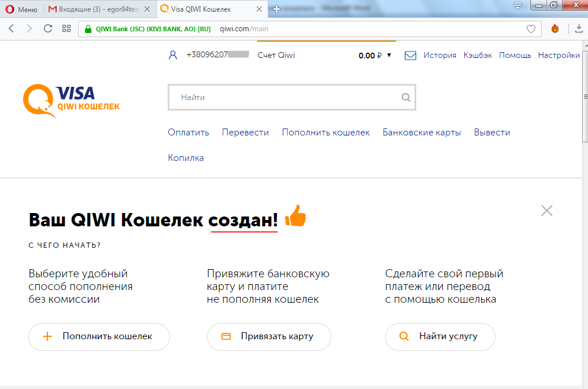
Task: Click the green security padlock icon
Action: (x=88, y=29)
